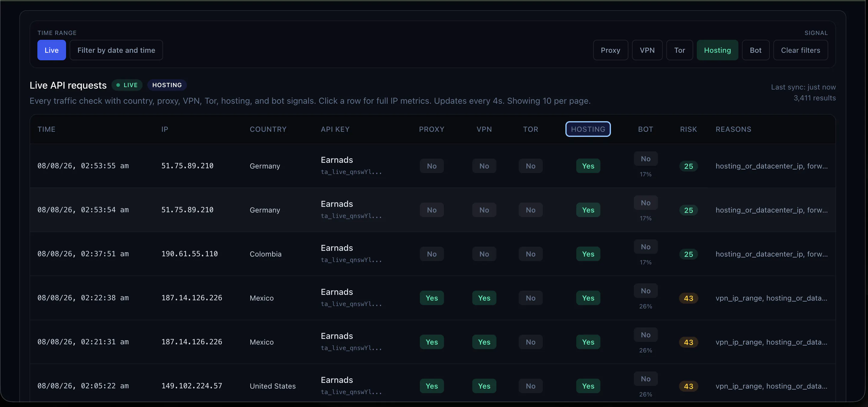Click the 'Last sync: just now' status
The width and height of the screenshot is (868, 407).
803,87
